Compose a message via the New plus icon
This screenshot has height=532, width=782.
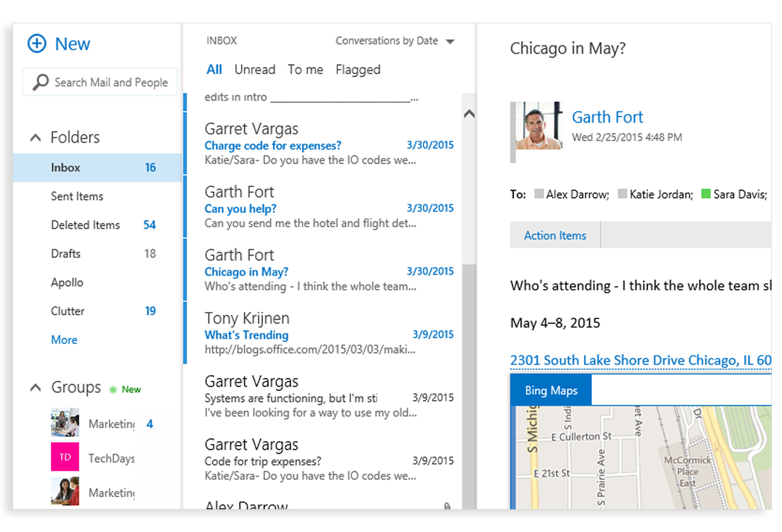[x=37, y=43]
